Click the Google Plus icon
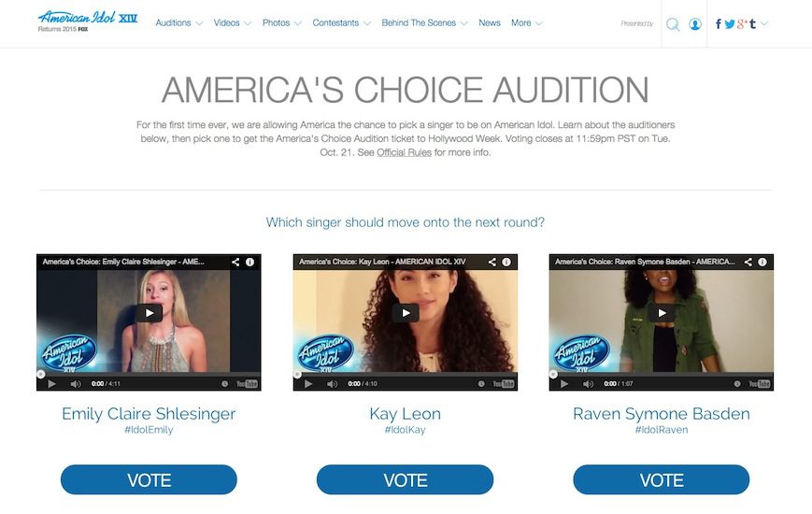The image size is (812, 514). 742,24
